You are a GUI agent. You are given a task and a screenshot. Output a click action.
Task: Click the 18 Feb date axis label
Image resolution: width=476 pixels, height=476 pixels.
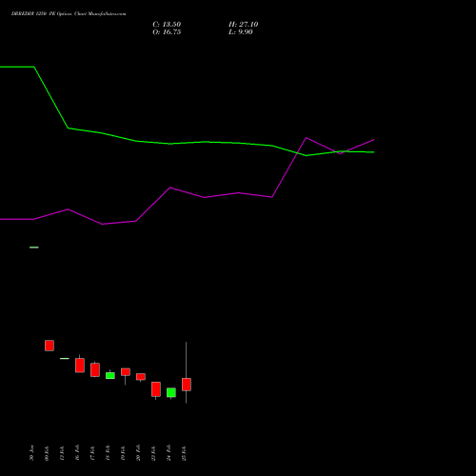pos(108,453)
